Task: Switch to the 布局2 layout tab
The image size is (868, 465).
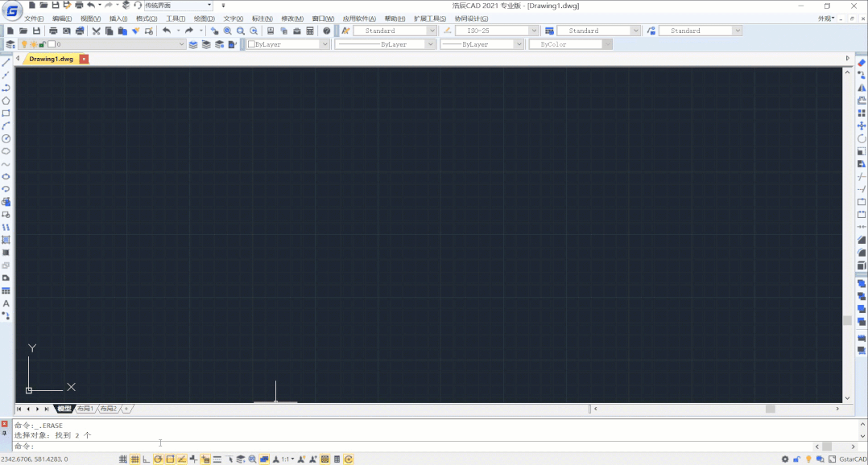Action: coord(109,409)
